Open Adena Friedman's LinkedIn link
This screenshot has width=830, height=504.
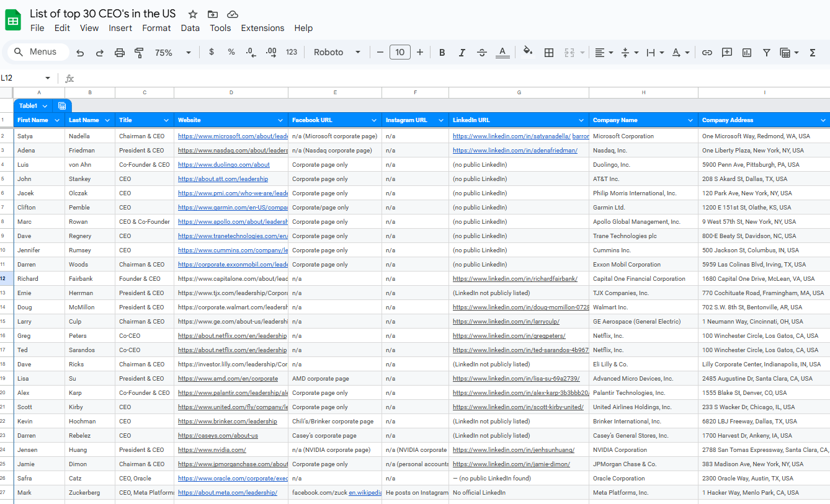515,151
